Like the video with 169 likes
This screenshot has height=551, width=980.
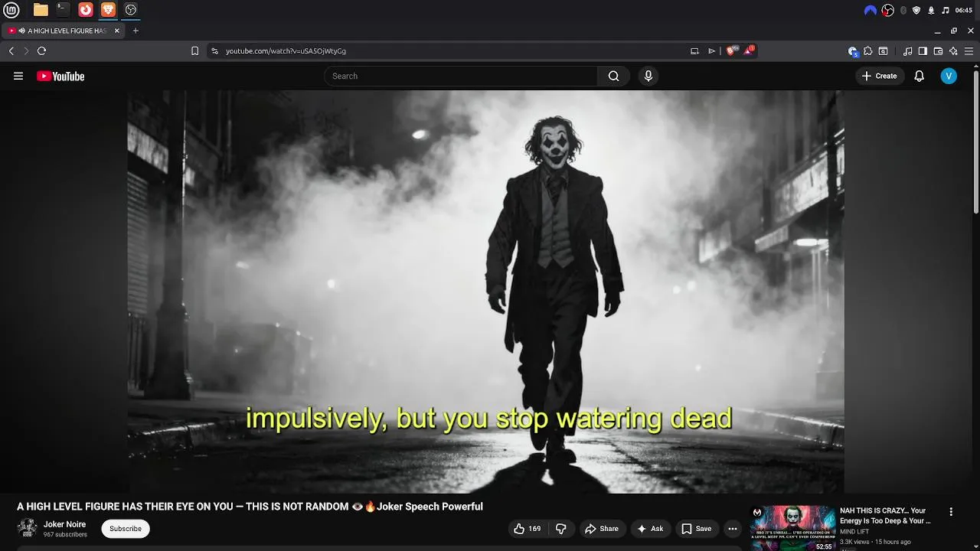pyautogui.click(x=528, y=529)
